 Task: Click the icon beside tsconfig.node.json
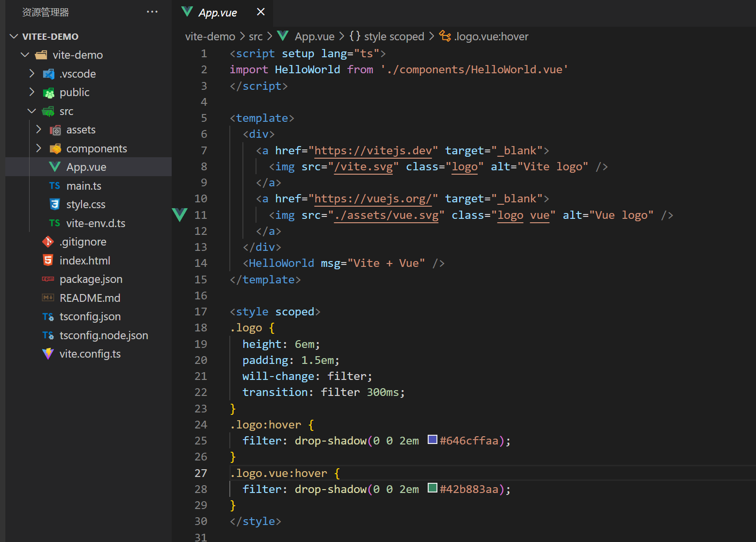click(x=48, y=335)
